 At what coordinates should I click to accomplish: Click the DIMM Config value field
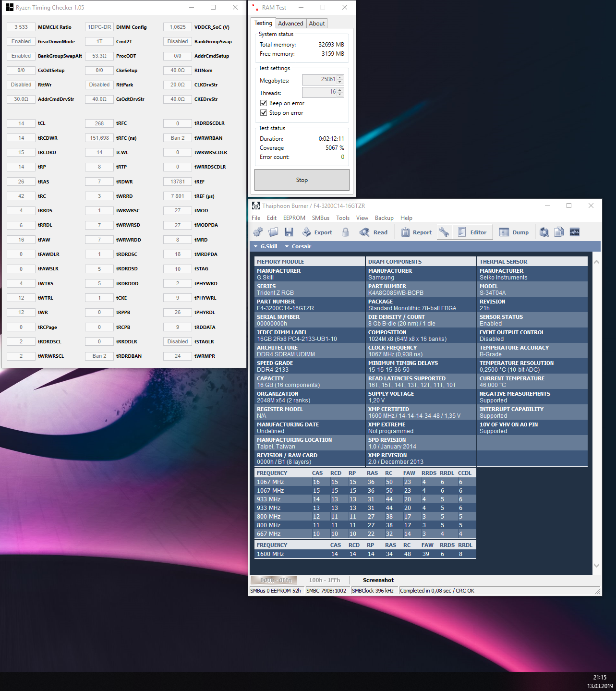click(99, 27)
